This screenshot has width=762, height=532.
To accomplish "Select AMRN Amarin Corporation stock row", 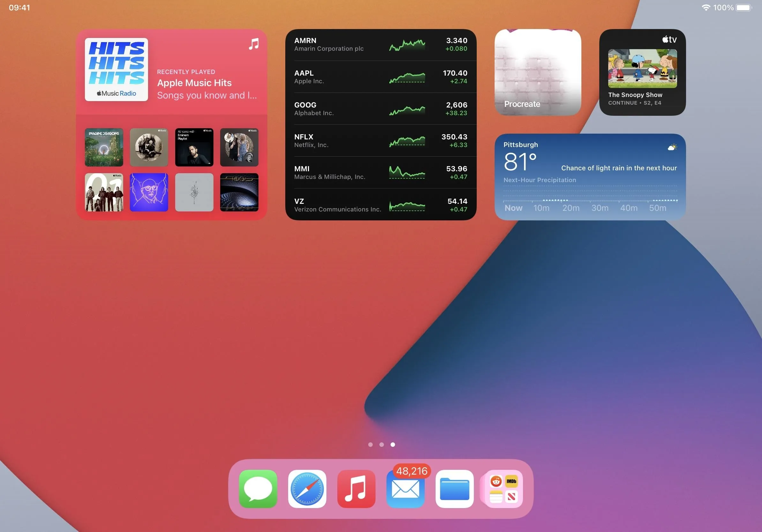I will pyautogui.click(x=381, y=45).
